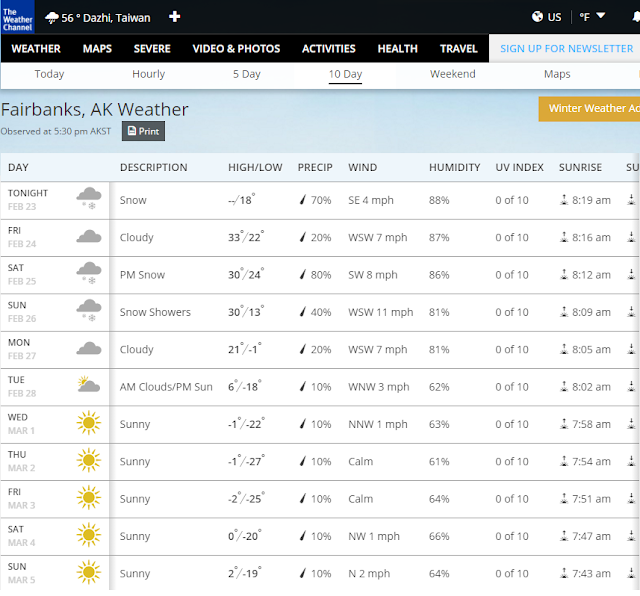
Task: Click the Fairbanks, AK Weather heading
Action: click(x=94, y=109)
